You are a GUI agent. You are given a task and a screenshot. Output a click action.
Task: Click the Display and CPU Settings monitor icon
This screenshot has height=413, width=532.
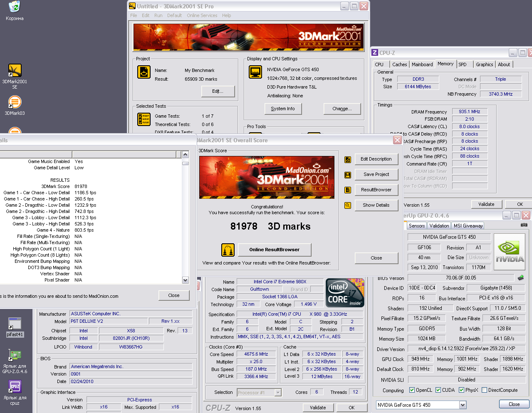(255, 72)
